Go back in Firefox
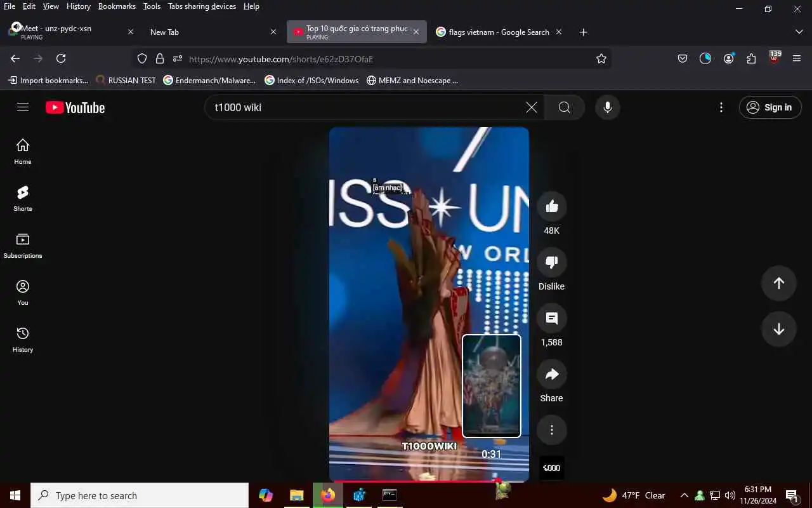812x508 pixels. coord(15,58)
